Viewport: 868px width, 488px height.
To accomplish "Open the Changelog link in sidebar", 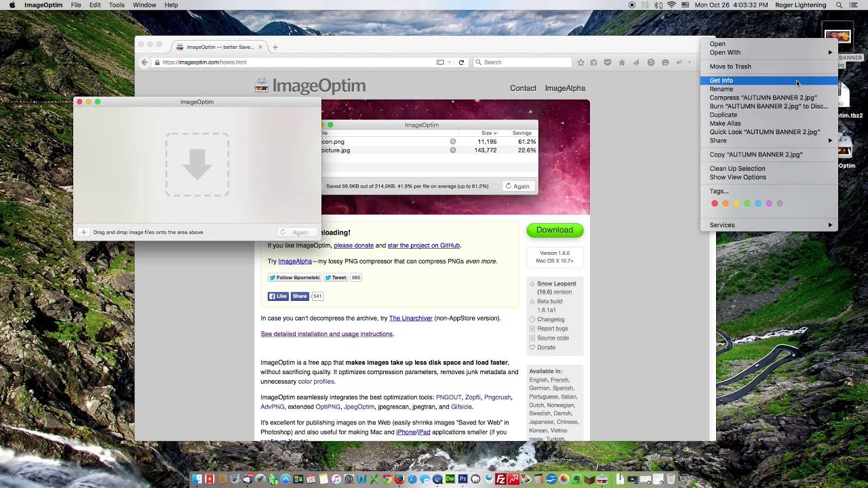I will point(551,319).
